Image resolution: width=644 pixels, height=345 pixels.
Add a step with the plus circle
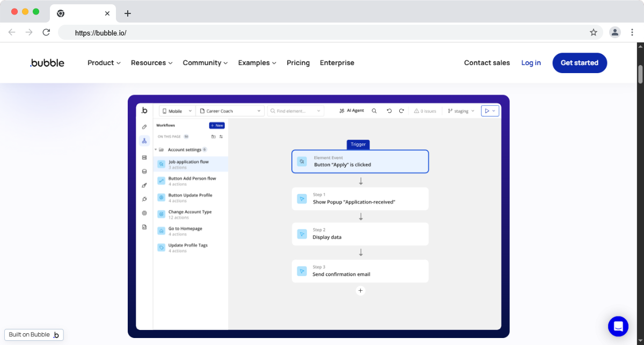tap(361, 291)
